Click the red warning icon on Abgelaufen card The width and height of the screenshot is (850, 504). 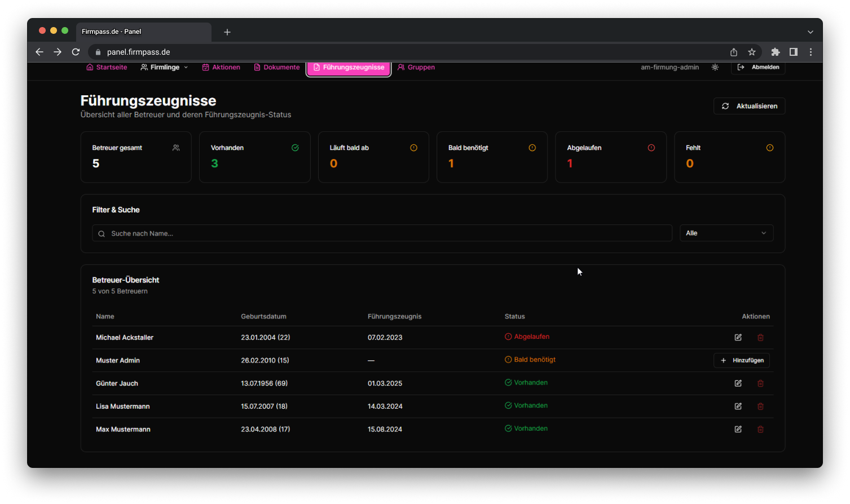(x=651, y=147)
